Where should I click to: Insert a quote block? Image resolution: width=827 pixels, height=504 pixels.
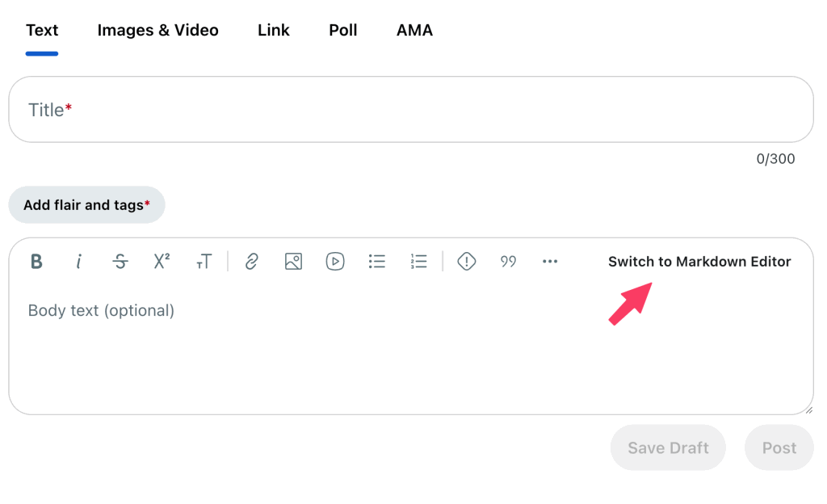pyautogui.click(x=508, y=262)
